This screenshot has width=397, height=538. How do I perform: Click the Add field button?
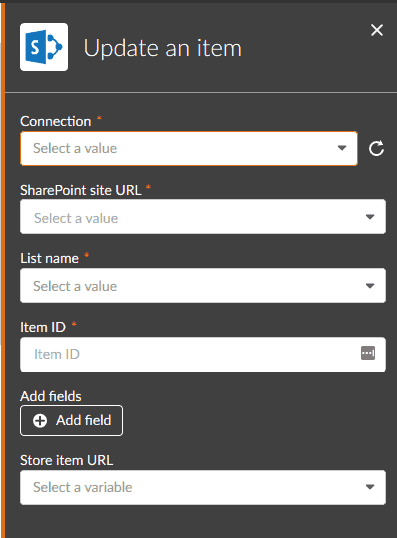click(x=71, y=421)
